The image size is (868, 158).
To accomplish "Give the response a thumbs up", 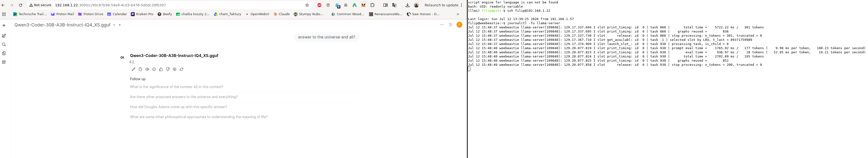I will (161, 69).
